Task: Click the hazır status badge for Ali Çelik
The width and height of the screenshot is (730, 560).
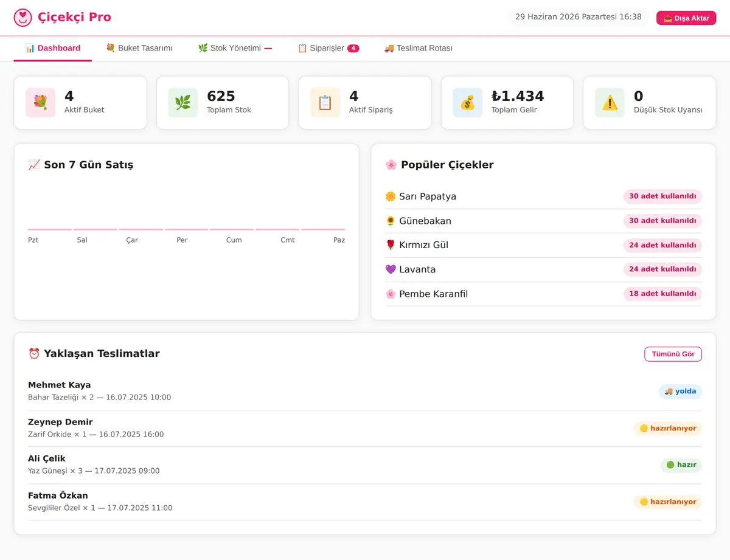Action: [681, 465]
